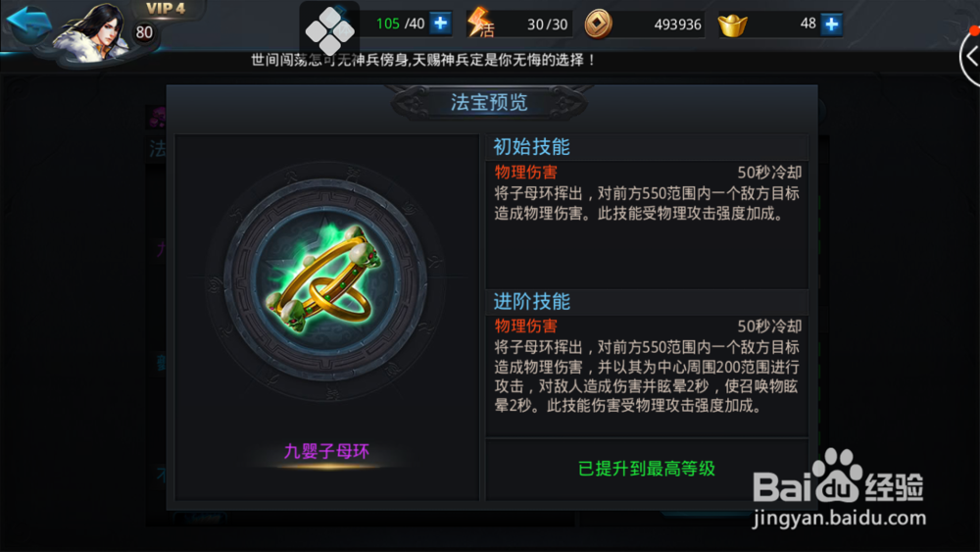The height and width of the screenshot is (552, 980).
Task: Open the player avatar portrait
Action: (x=94, y=33)
